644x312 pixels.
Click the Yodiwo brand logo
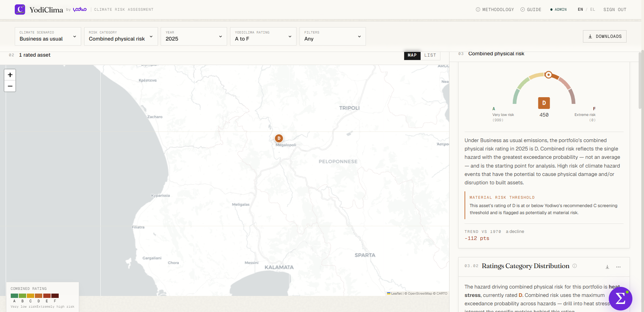pyautogui.click(x=80, y=9)
